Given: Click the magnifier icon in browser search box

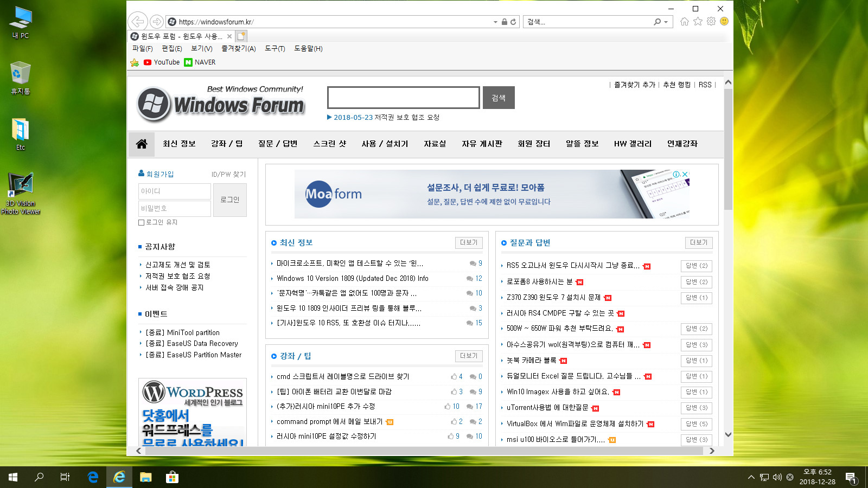Looking at the screenshot, I should coord(657,22).
